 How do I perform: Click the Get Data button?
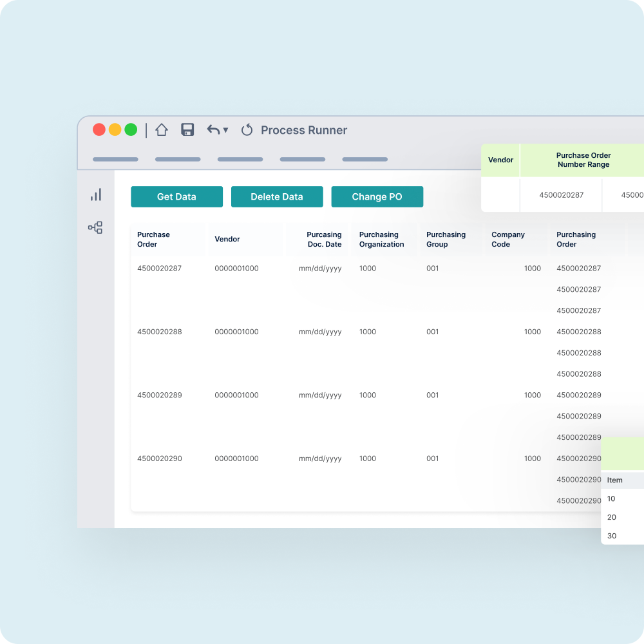pyautogui.click(x=176, y=196)
